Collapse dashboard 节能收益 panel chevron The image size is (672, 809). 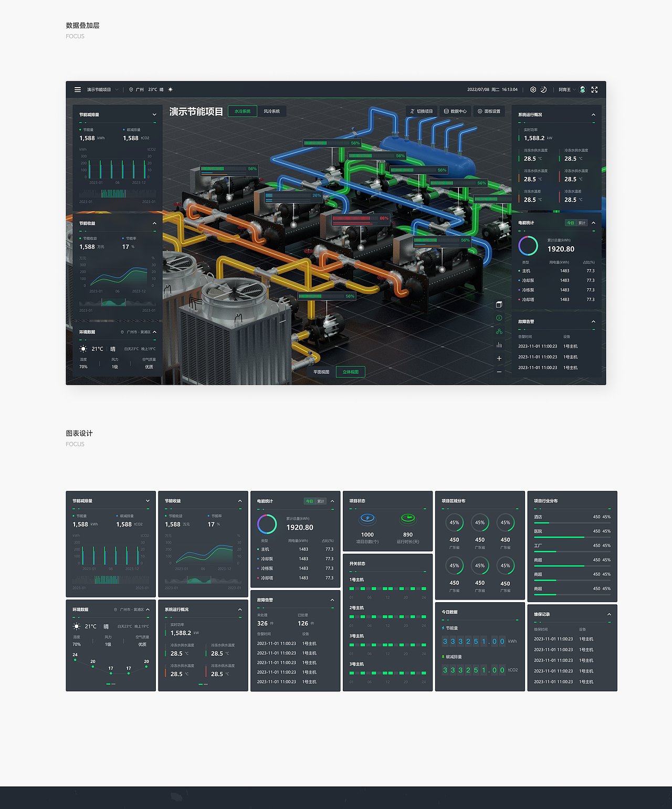[x=154, y=223]
